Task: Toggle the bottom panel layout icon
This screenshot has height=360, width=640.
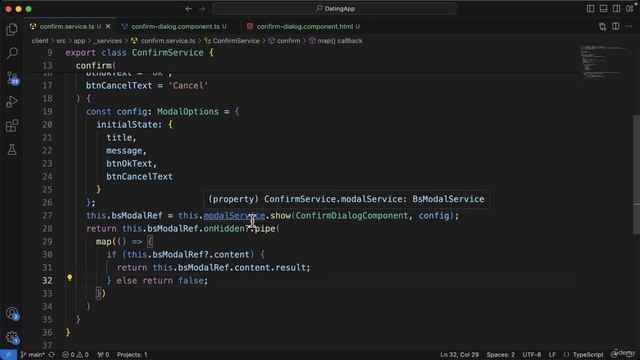Action: point(603,9)
